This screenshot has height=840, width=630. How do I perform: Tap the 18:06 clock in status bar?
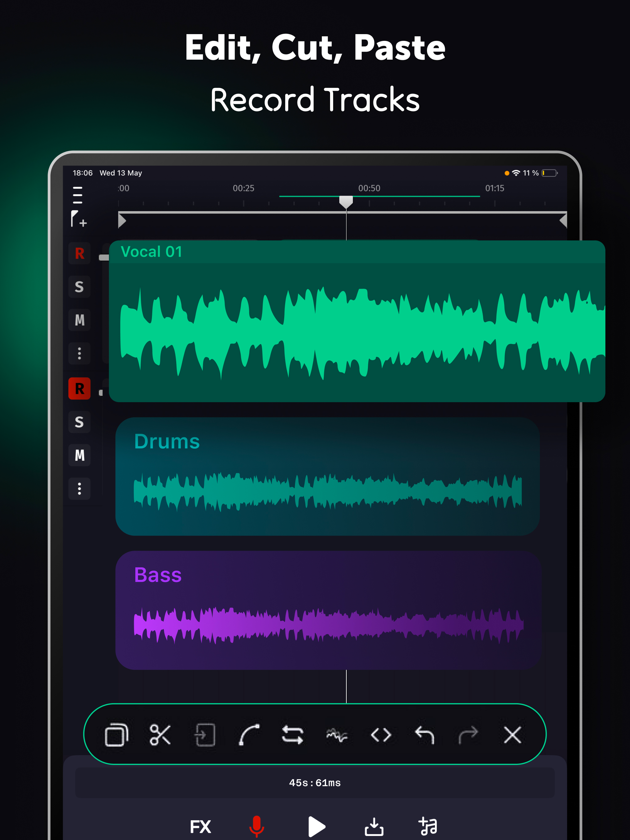tap(82, 173)
